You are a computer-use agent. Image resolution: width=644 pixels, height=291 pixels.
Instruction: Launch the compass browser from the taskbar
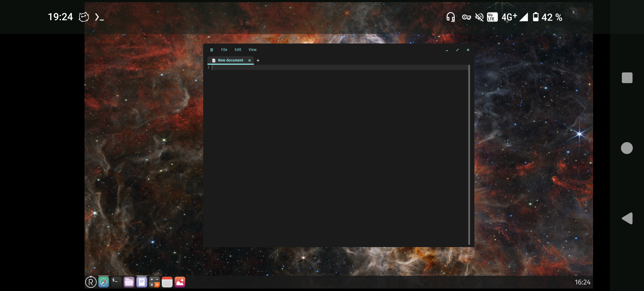(x=104, y=282)
